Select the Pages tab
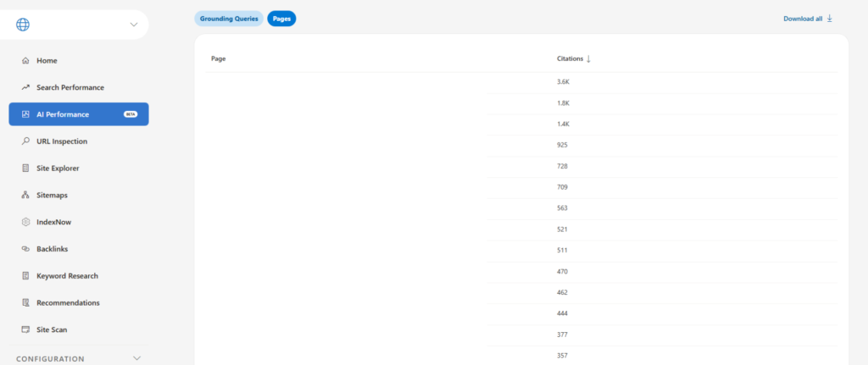The image size is (868, 365). coord(281,19)
